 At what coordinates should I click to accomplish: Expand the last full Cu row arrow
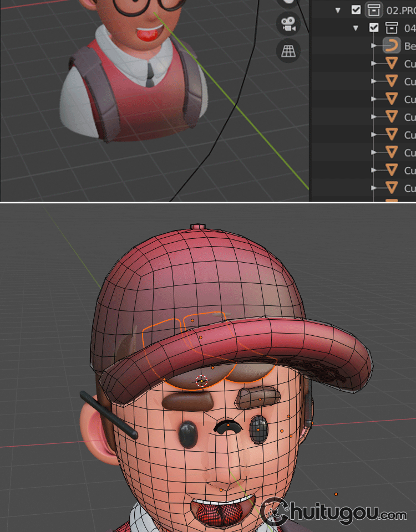point(373,188)
